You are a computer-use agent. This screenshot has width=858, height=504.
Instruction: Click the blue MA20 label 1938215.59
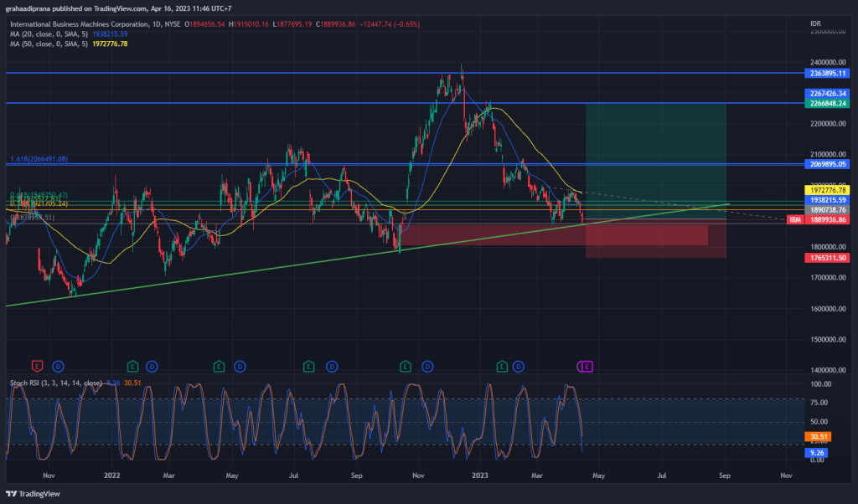[827, 200]
